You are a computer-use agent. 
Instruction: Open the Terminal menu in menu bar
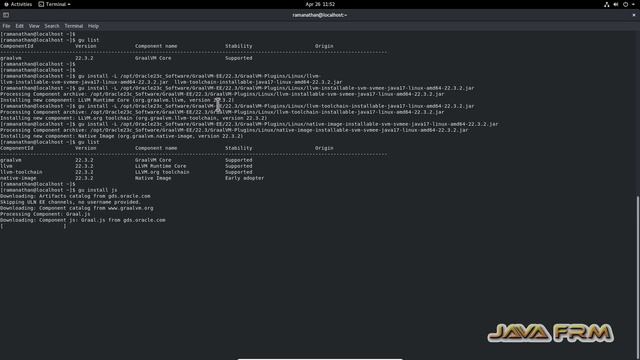pos(73,26)
